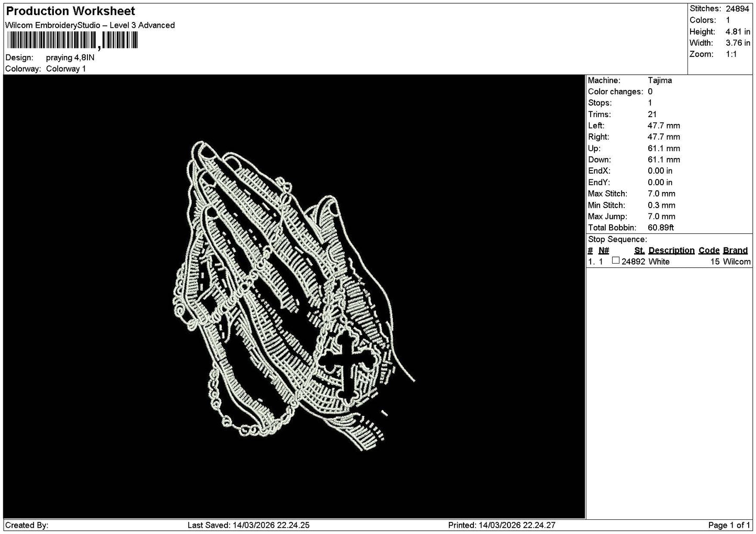Screen dimensions: 756x534
Task: Click the thread description White
Action: coord(659,262)
